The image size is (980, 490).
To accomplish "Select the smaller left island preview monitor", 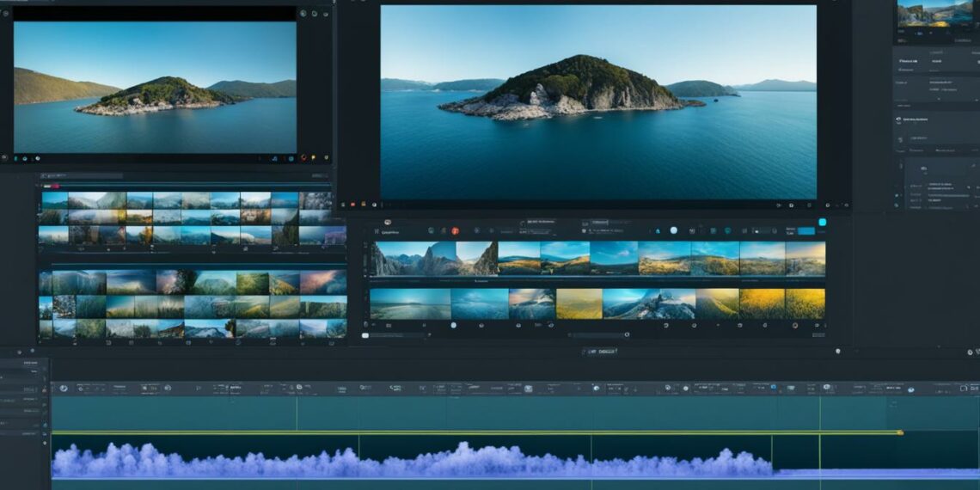I will tap(155, 88).
